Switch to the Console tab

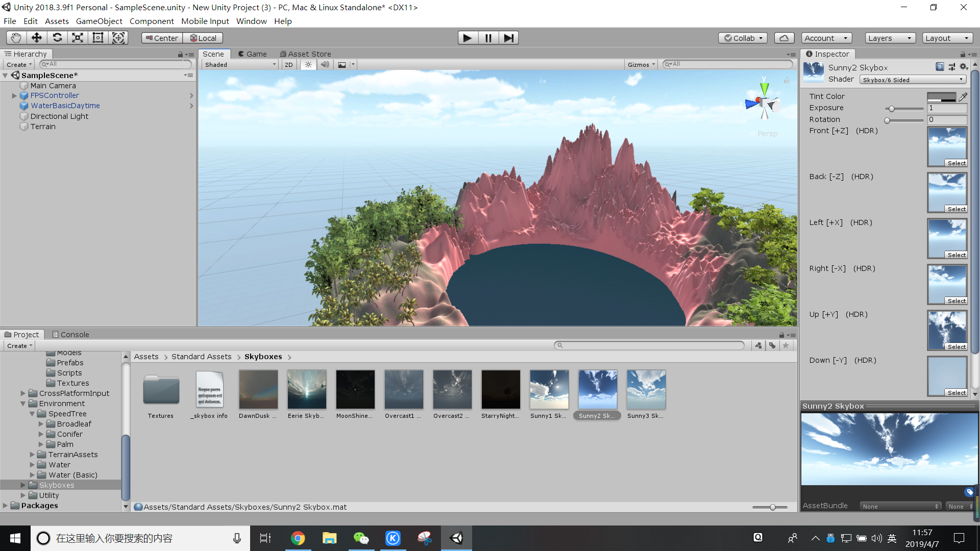click(70, 335)
